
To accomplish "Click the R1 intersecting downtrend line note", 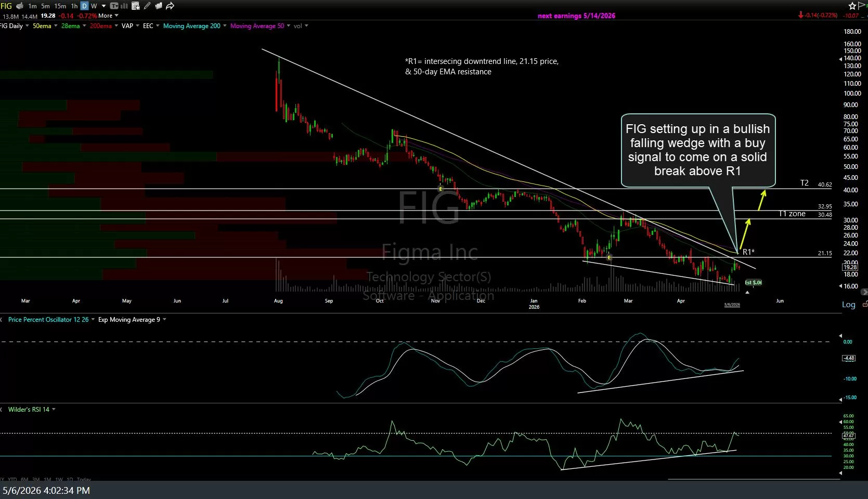I will pos(482,67).
